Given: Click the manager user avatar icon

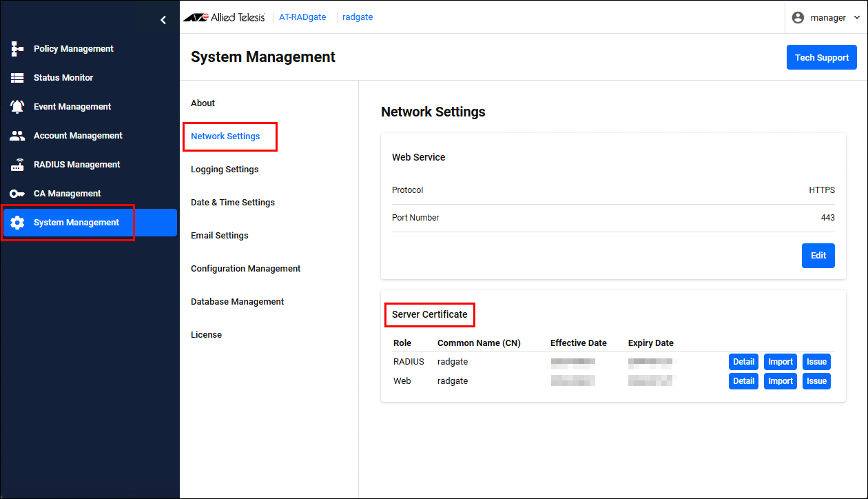Looking at the screenshot, I should (x=798, y=18).
